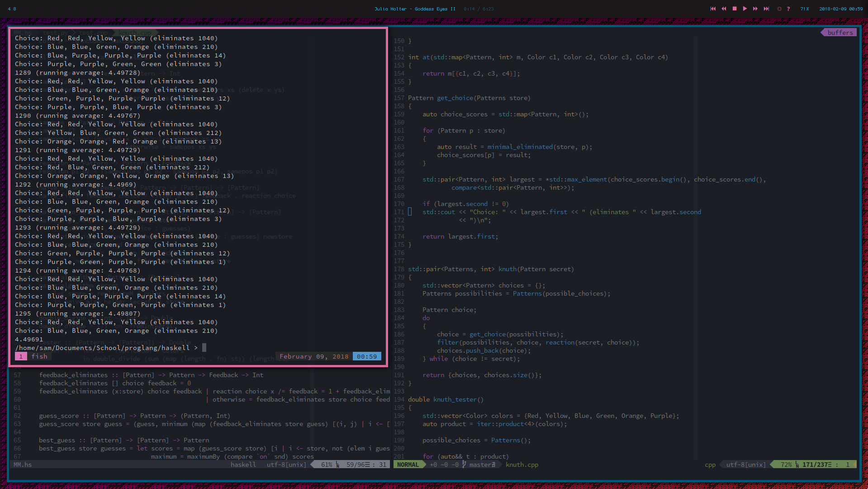The width and height of the screenshot is (868, 489).
Task: Click the fast-forward double-arrow icon
Action: 755,9
